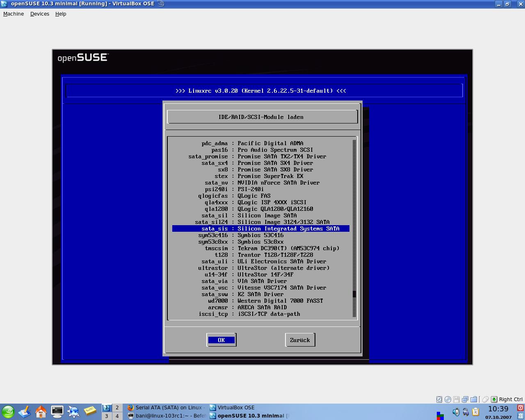Click the shared folders status icon
The width and height of the screenshot is (525, 420).
pos(474,399)
